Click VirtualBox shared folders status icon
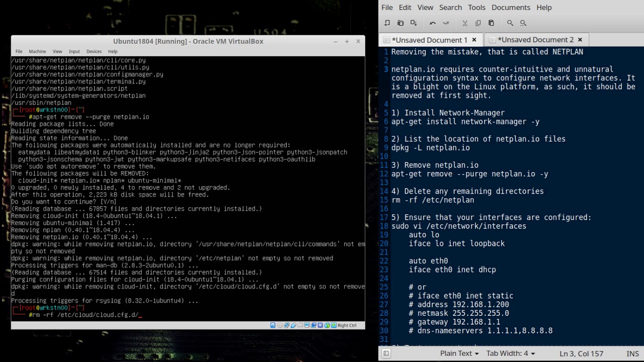This screenshot has height=362, width=644. 300,325
